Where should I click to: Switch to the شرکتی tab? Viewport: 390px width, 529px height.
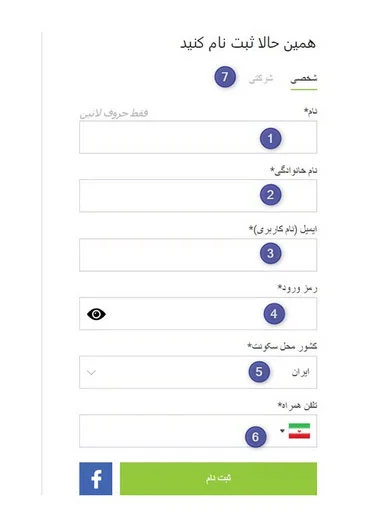261,78
